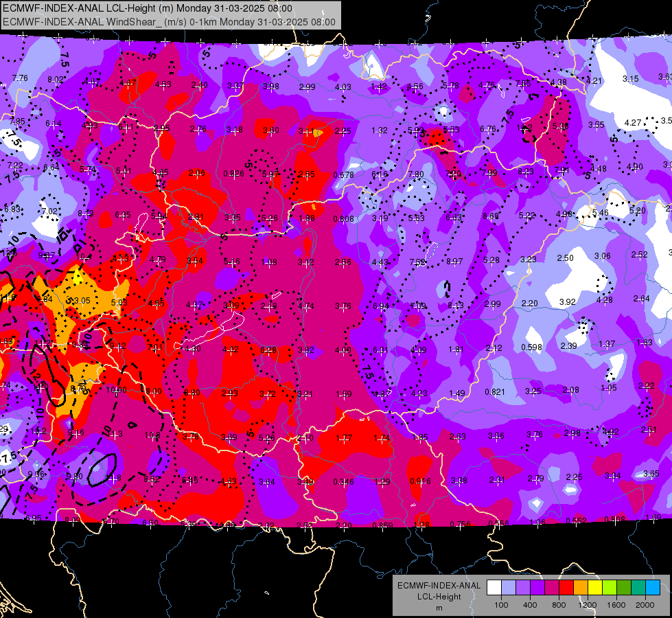Click the wind shear value "0.826"
Image resolution: width=672 pixels, height=618 pixels.
[233, 174]
